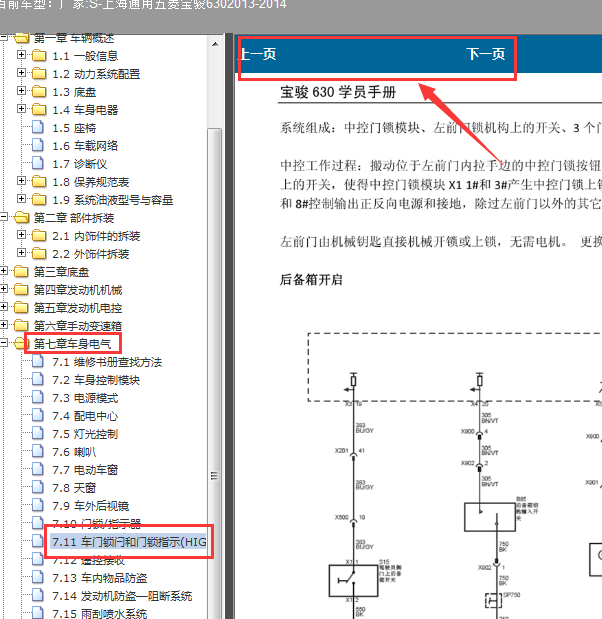Click the 1.5 座椅 document icon
The image size is (602, 619).
point(38,128)
